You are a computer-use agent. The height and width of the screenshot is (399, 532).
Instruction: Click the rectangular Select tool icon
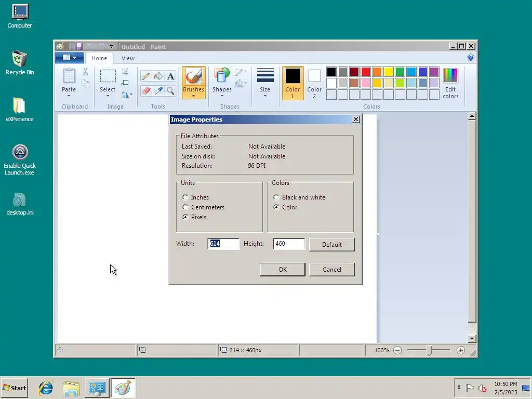[x=108, y=76]
